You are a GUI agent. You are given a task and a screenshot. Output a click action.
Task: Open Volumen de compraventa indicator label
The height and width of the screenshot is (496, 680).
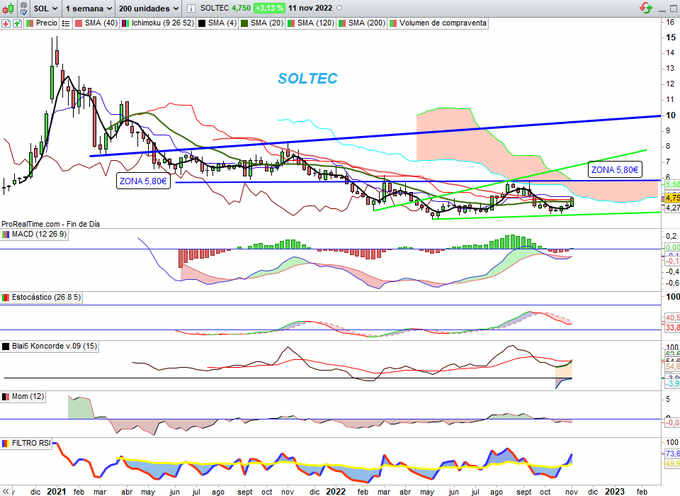pyautogui.click(x=443, y=23)
